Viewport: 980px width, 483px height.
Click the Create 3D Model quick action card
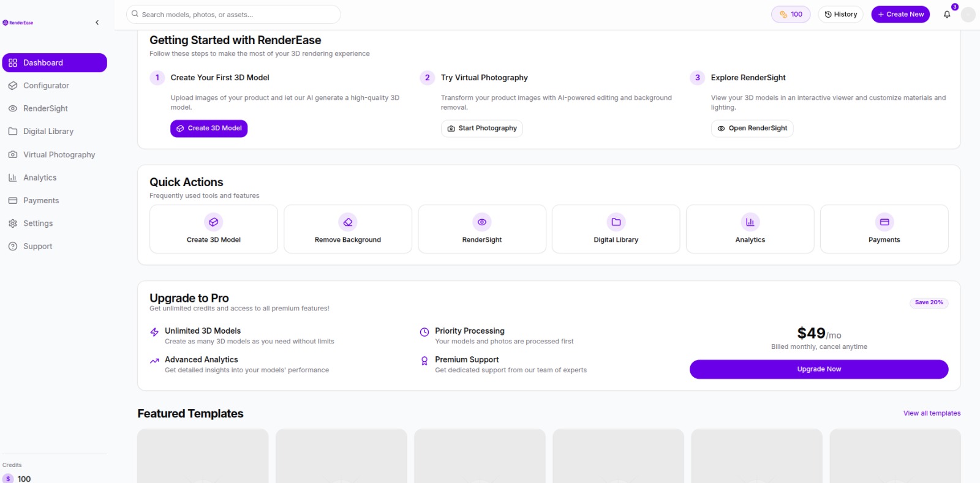pos(214,229)
